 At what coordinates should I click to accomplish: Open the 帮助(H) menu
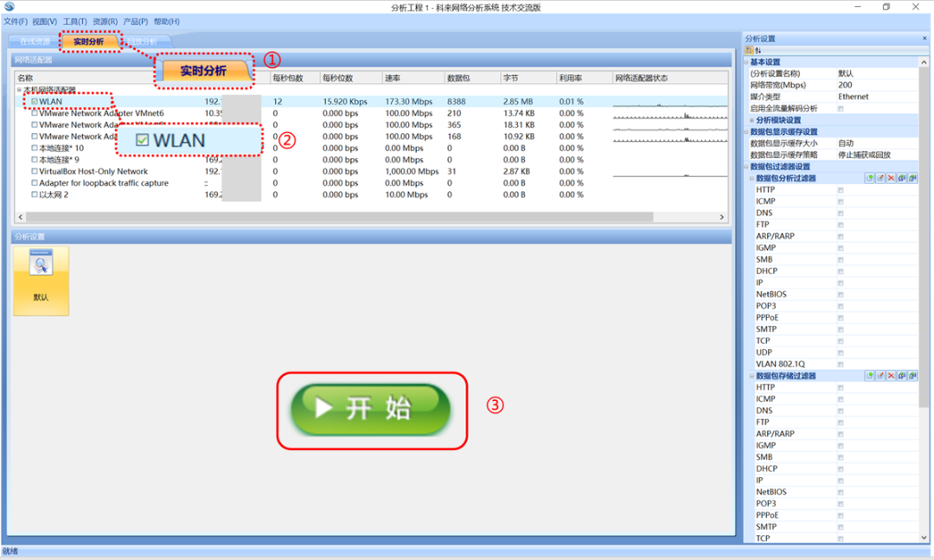166,22
